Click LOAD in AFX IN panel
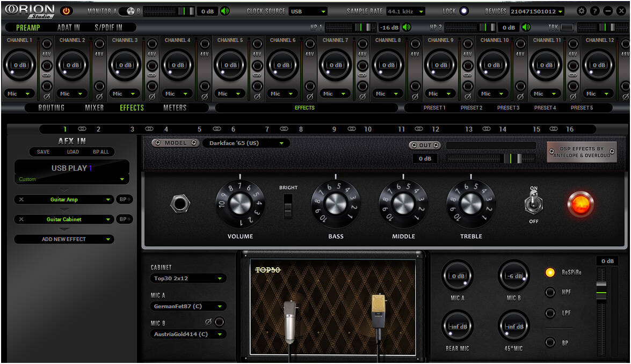 73,152
